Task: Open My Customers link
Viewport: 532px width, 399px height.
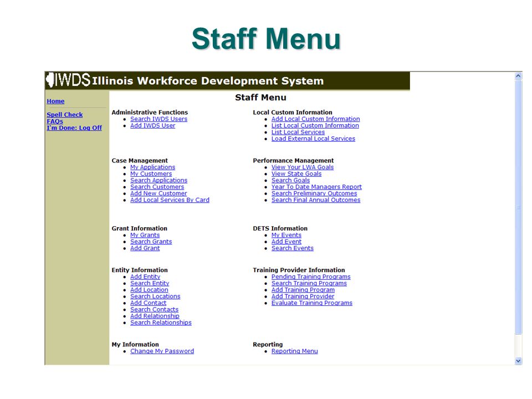Action: pyautogui.click(x=151, y=173)
